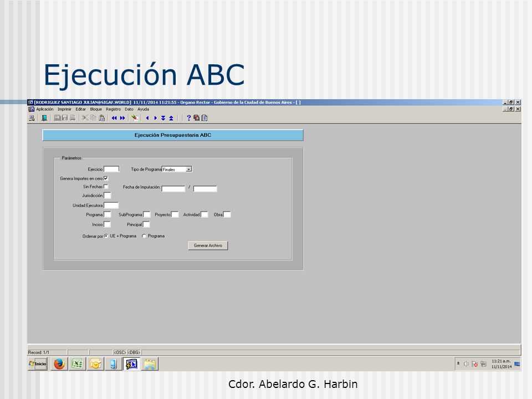Click the <OSC> status bar indicator
Screen dimensions: 532x399
(x=120, y=352)
